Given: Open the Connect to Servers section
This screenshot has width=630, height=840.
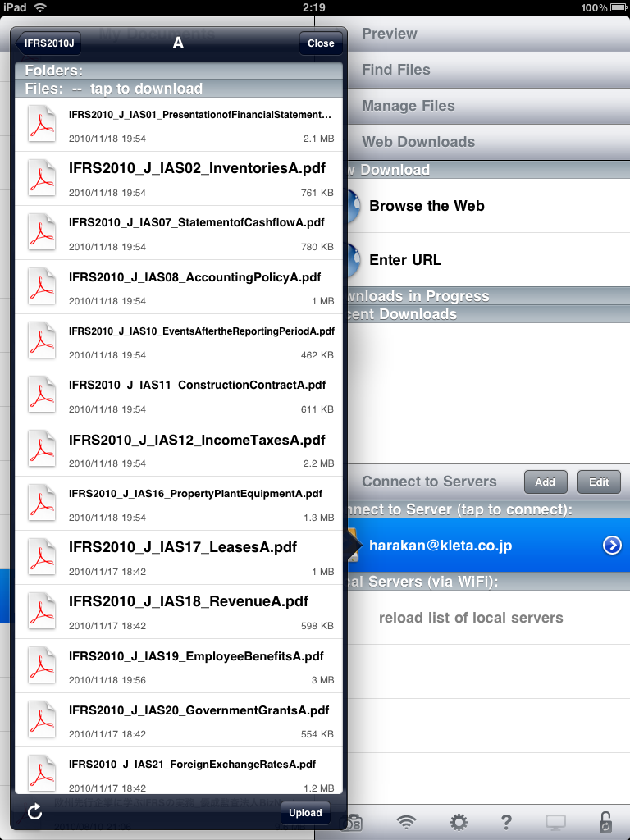Looking at the screenshot, I should (x=429, y=482).
